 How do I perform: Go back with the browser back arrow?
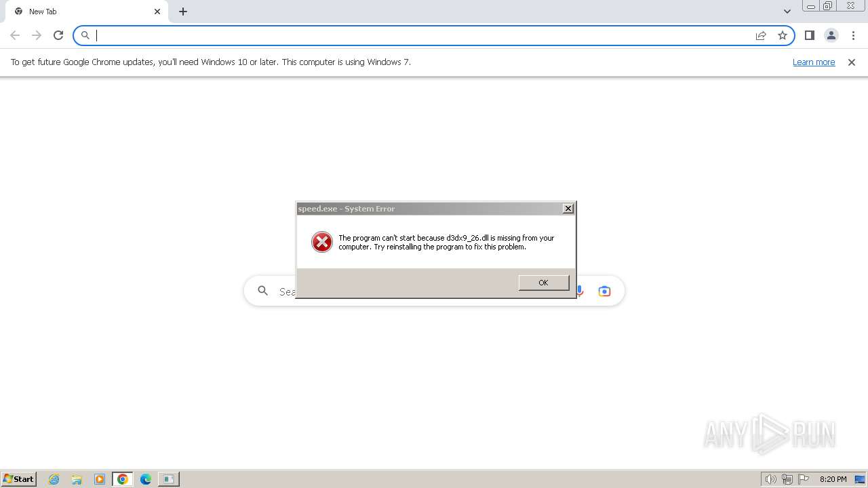pyautogui.click(x=15, y=35)
